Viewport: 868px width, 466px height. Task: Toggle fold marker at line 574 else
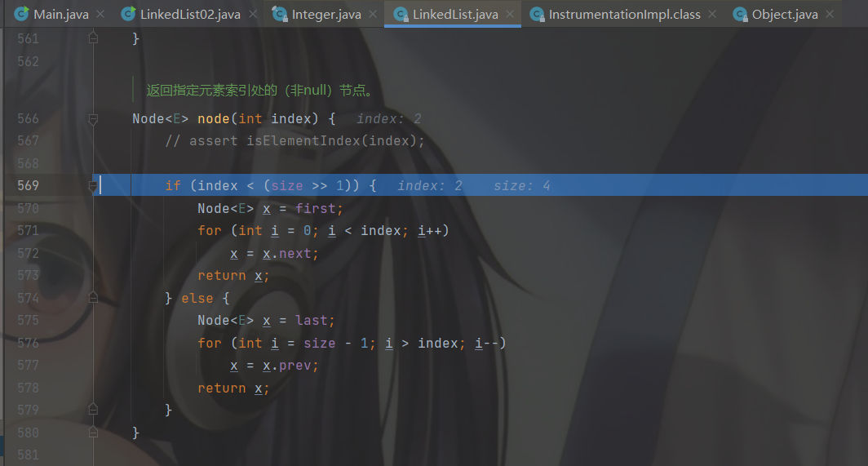pyautogui.click(x=93, y=298)
